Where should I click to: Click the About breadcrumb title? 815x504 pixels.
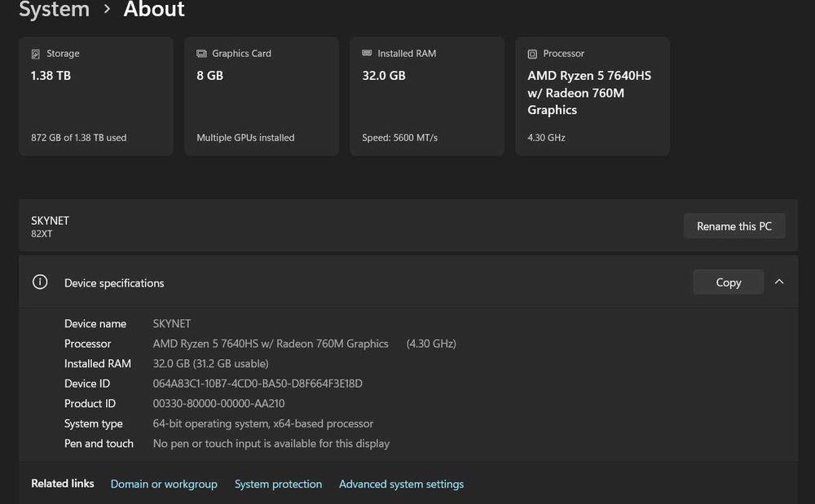[x=154, y=9]
